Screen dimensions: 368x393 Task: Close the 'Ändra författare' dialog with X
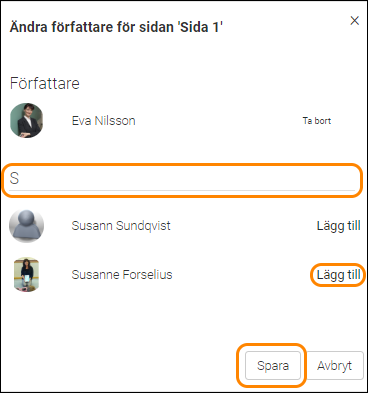click(x=355, y=21)
